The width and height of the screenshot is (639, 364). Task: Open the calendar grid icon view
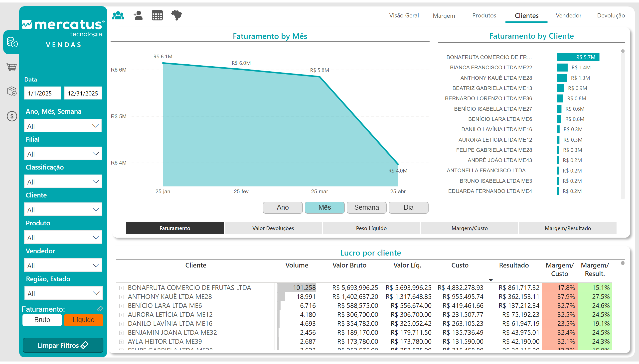click(157, 15)
